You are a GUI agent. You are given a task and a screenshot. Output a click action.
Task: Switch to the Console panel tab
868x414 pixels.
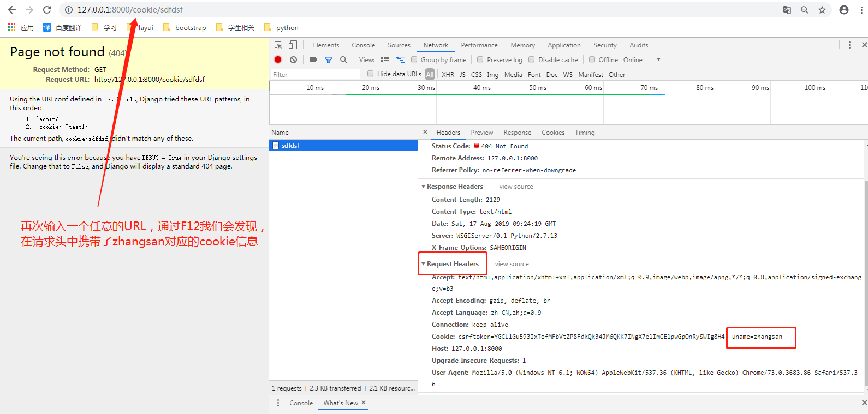click(x=363, y=45)
